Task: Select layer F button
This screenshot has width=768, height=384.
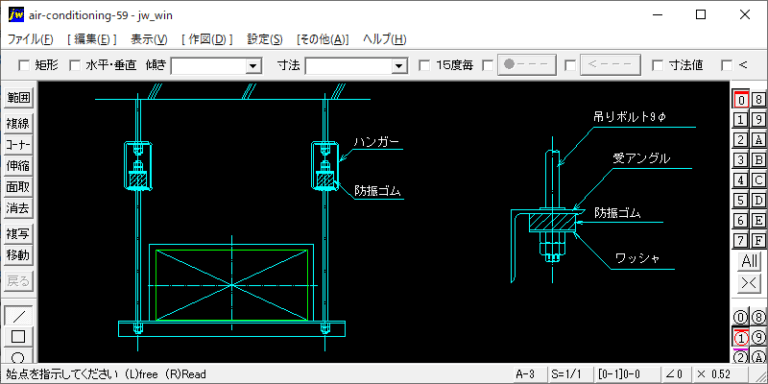Action: click(758, 240)
